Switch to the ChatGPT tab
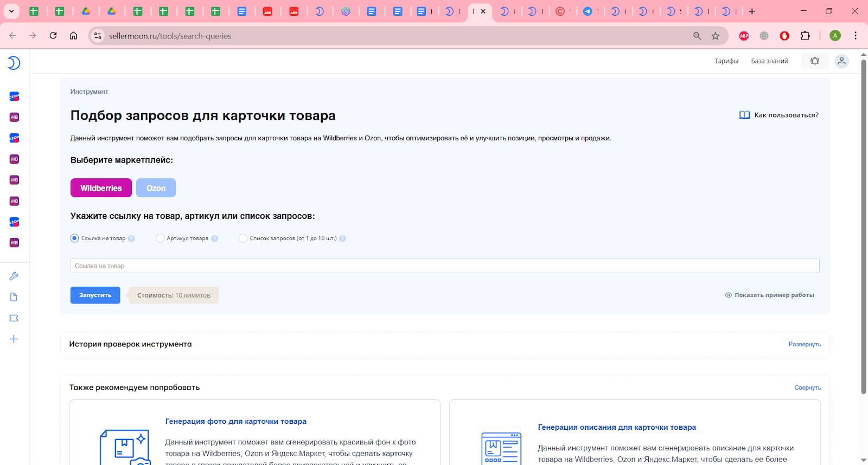Screen dimensions: 868x465 (x=346, y=11)
